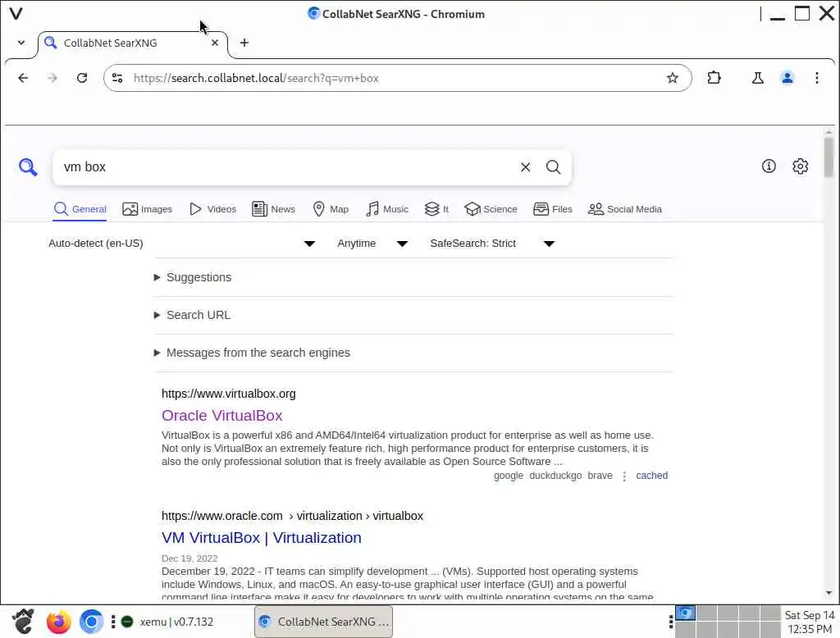The height and width of the screenshot is (638, 840).
Task: Open the tab search chevron
Action: coord(21,43)
